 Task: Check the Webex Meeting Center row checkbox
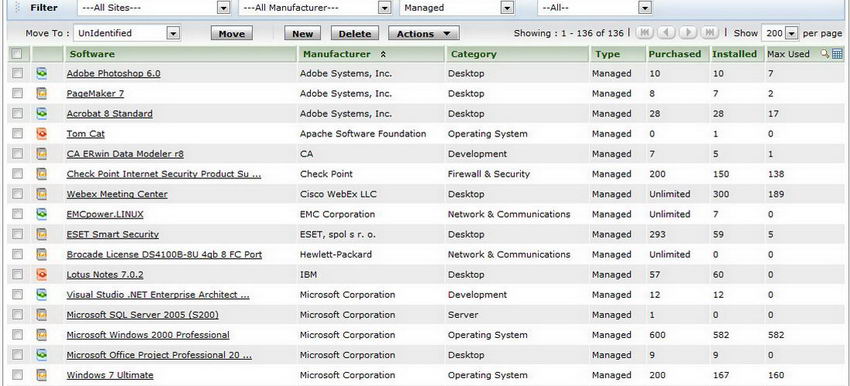tap(17, 194)
